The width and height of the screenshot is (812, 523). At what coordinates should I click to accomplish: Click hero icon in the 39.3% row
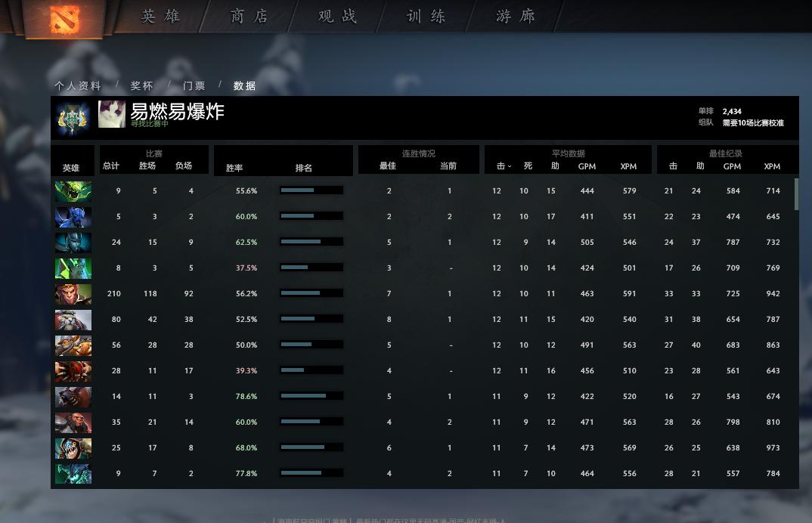pyautogui.click(x=73, y=371)
